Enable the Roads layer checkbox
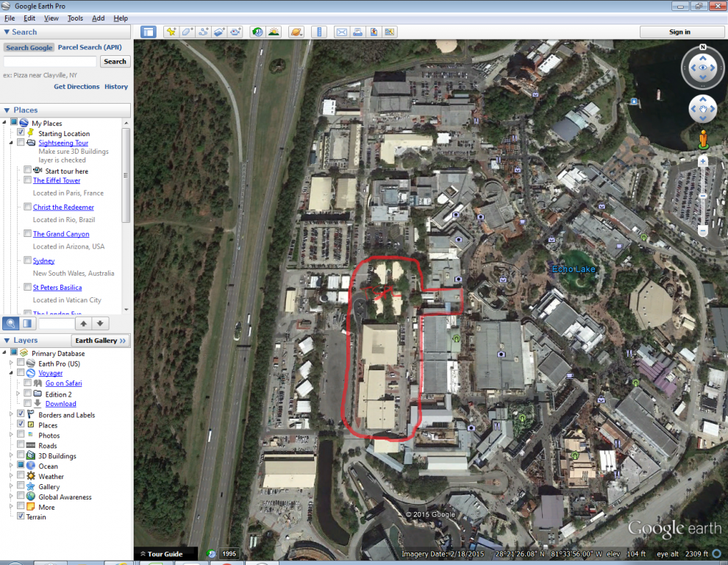 point(21,446)
